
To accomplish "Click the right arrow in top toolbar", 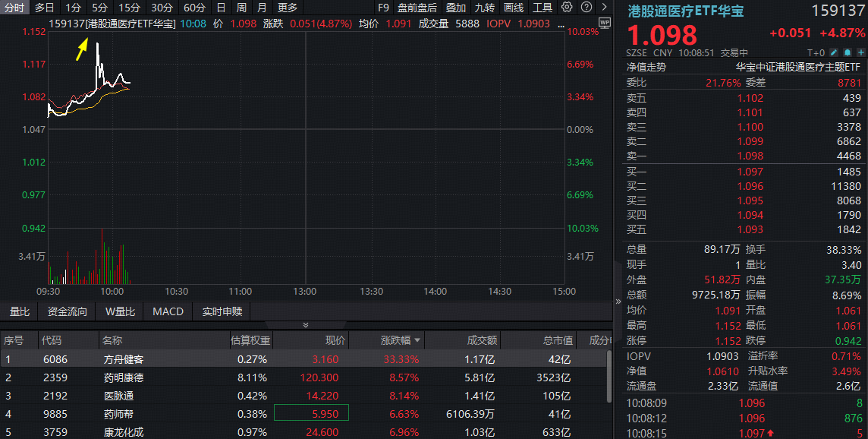I will [603, 8].
